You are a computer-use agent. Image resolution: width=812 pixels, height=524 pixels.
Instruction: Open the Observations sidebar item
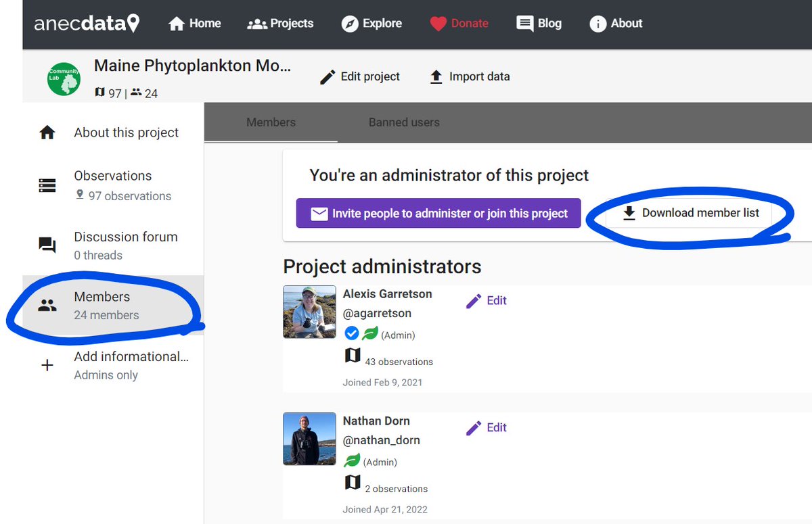point(113,185)
